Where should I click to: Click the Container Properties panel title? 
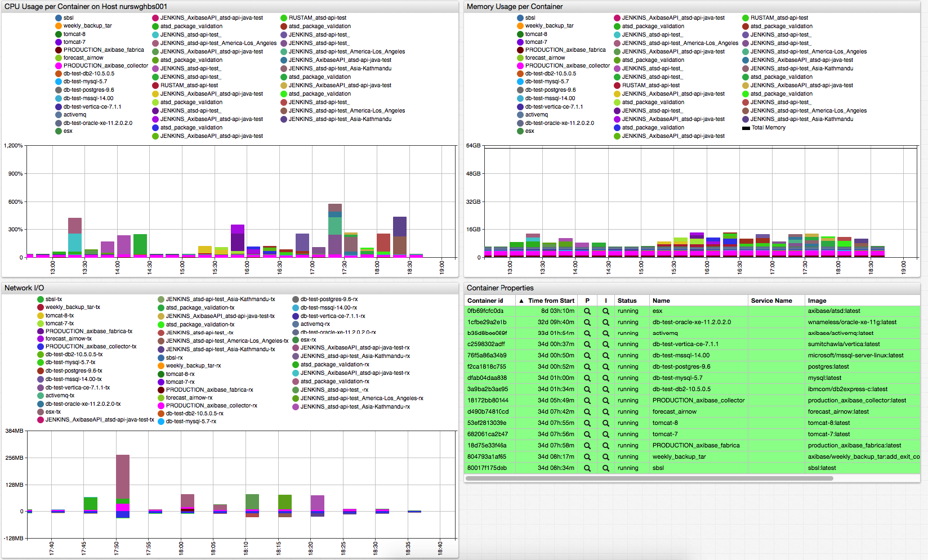click(x=500, y=288)
